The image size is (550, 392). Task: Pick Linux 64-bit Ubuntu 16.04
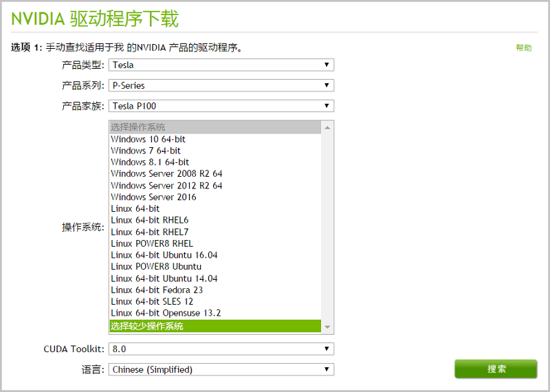point(215,255)
